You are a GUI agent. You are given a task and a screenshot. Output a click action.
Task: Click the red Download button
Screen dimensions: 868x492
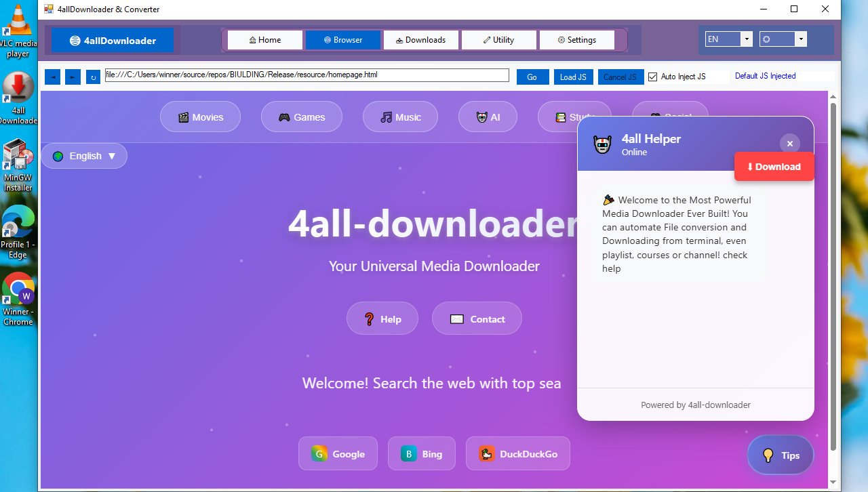(774, 167)
